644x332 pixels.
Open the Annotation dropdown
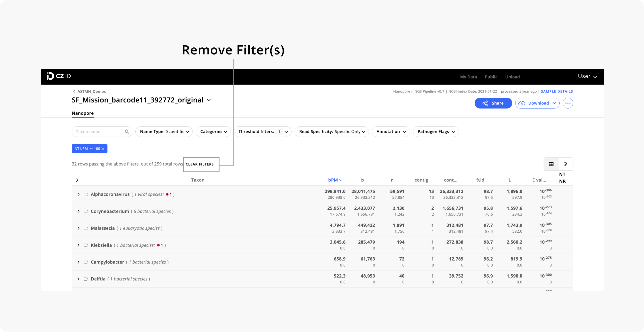pos(391,132)
